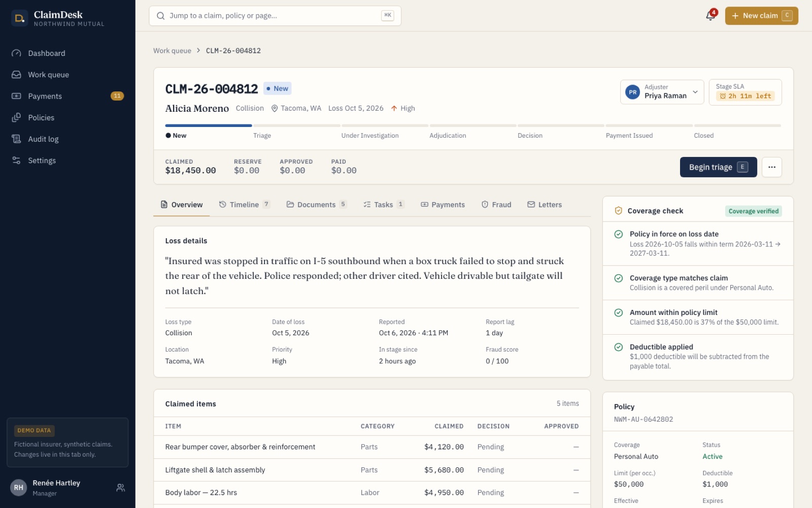The height and width of the screenshot is (508, 812).
Task: Click the Payments sidebar icon
Action: click(16, 96)
